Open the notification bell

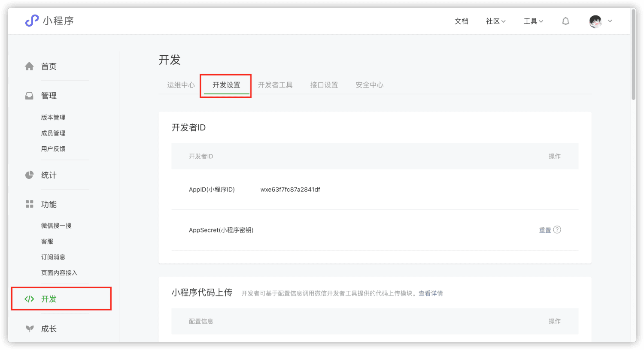click(566, 21)
